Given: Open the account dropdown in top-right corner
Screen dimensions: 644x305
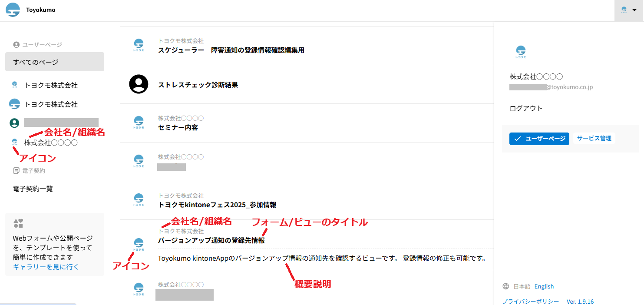Looking at the screenshot, I should pyautogui.click(x=628, y=10).
